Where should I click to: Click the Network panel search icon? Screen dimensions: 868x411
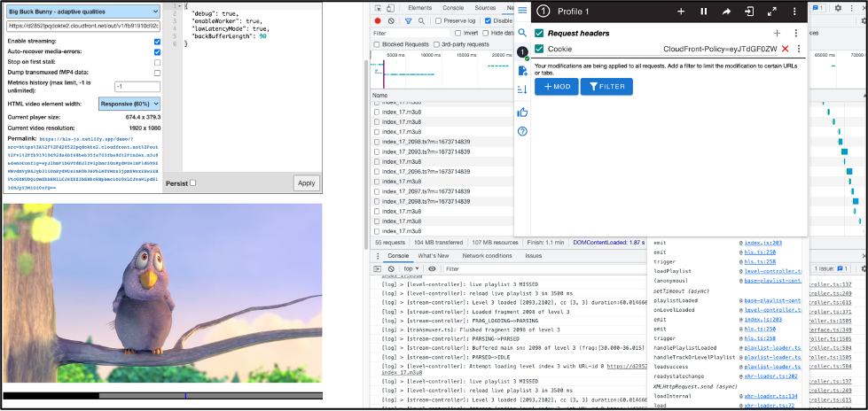tap(421, 21)
